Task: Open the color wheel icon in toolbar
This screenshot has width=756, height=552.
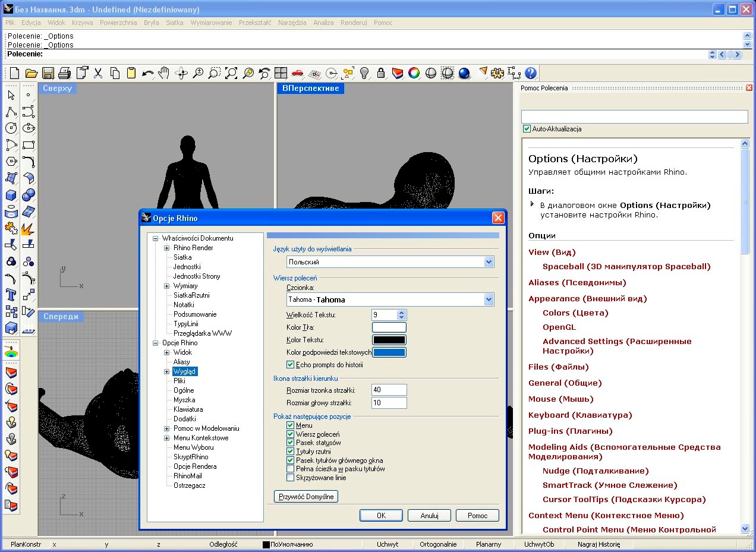Action: (x=414, y=73)
